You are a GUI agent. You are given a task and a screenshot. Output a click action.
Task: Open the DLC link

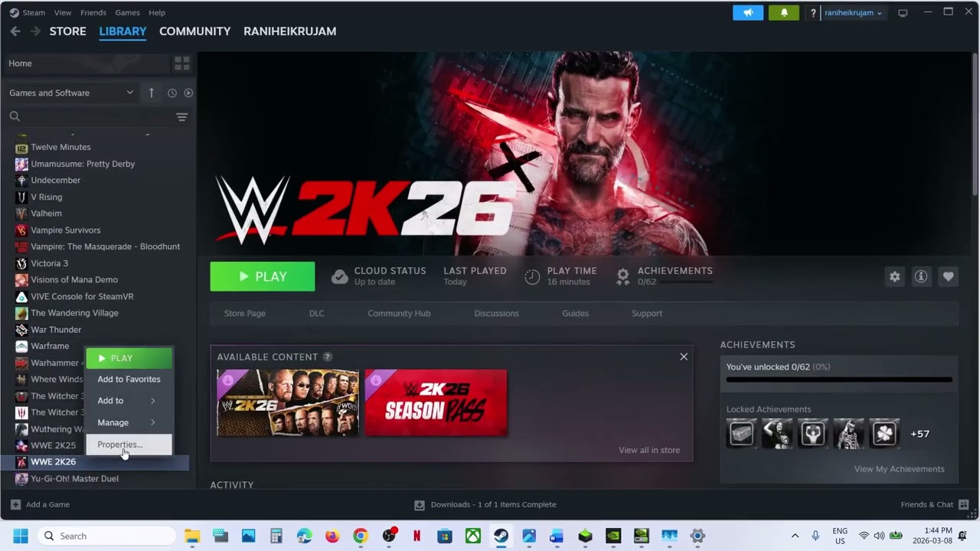(317, 313)
